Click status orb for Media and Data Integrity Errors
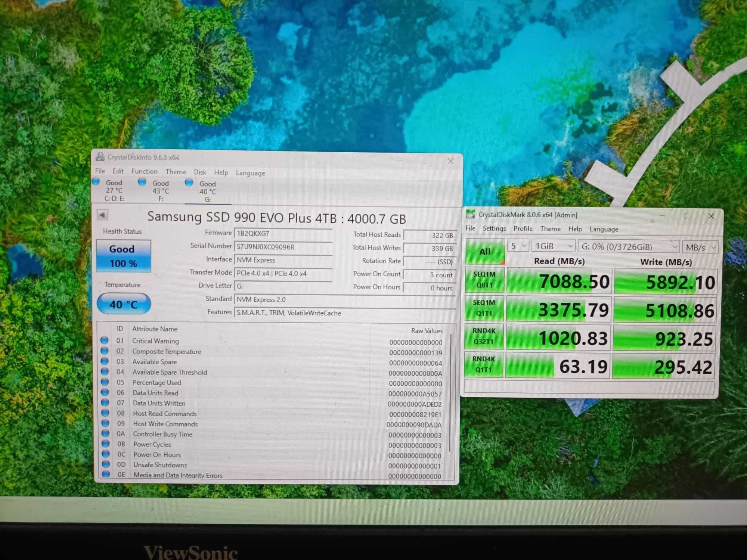The width and height of the screenshot is (747, 560). [x=106, y=474]
